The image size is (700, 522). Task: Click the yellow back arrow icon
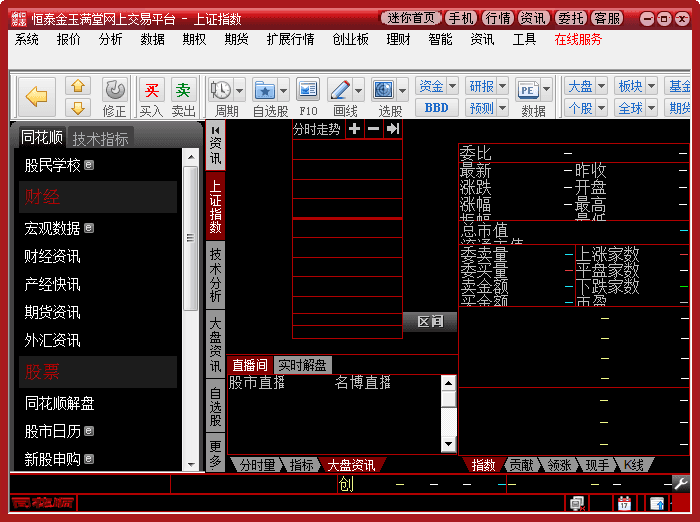click(36, 96)
